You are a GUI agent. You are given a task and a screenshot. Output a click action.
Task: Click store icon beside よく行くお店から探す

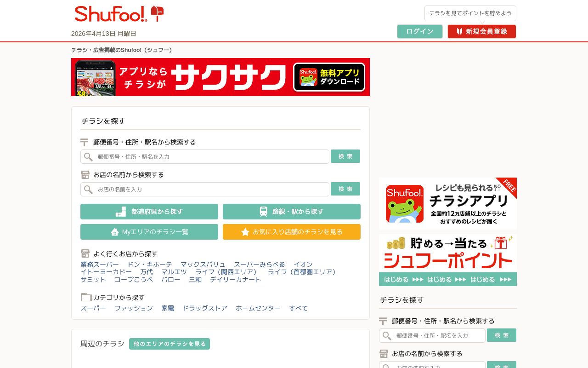85,253
